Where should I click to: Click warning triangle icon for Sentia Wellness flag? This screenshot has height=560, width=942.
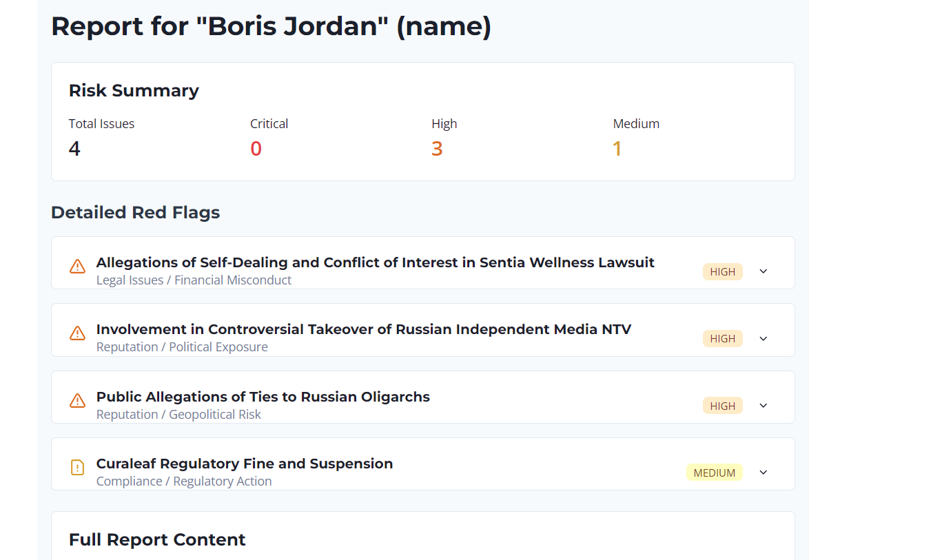click(x=77, y=266)
